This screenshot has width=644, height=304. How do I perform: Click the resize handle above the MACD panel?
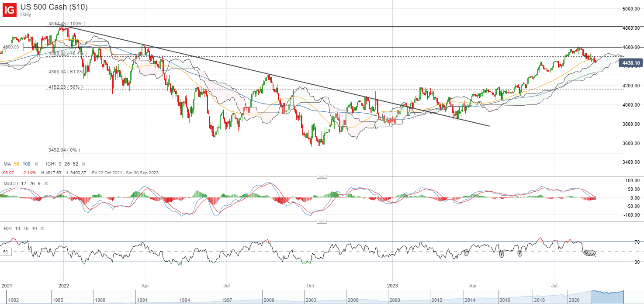(322, 176)
